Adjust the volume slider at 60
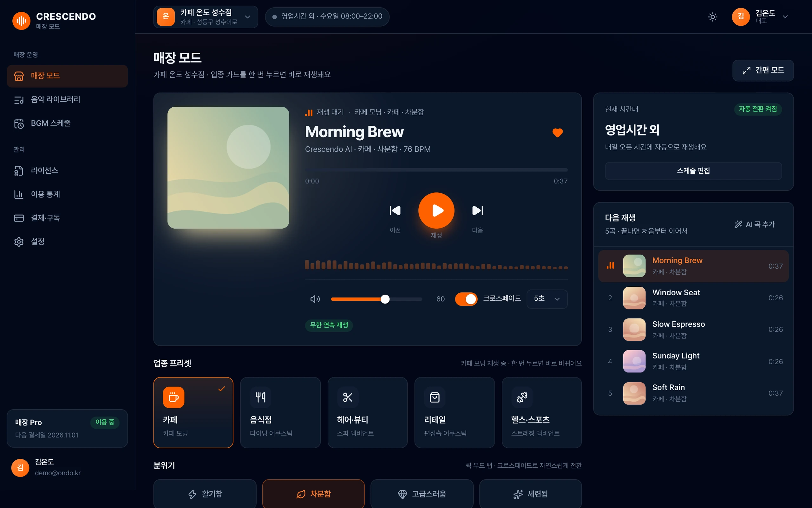This screenshot has height=508, width=812. pyautogui.click(x=377, y=299)
